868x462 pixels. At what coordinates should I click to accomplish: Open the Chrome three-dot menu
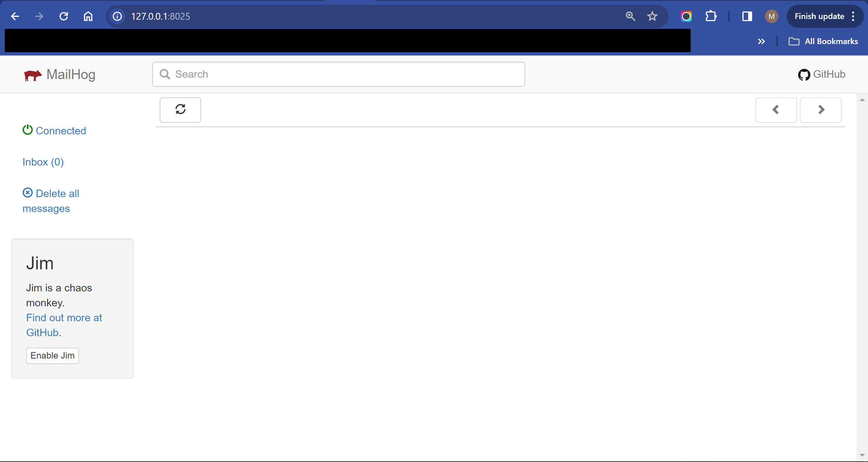pyautogui.click(x=853, y=16)
